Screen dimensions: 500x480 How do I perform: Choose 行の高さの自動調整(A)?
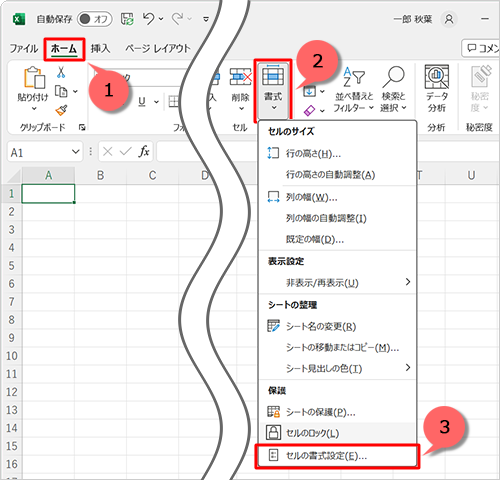coord(337,175)
